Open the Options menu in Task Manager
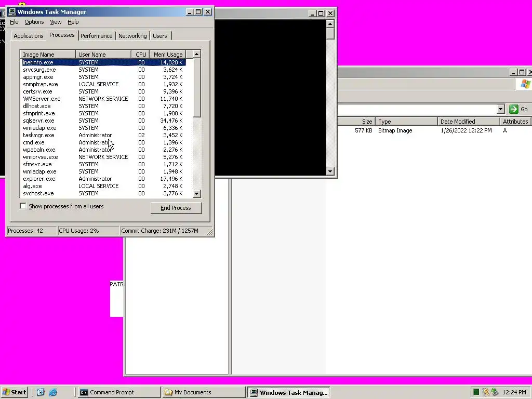 (34, 22)
